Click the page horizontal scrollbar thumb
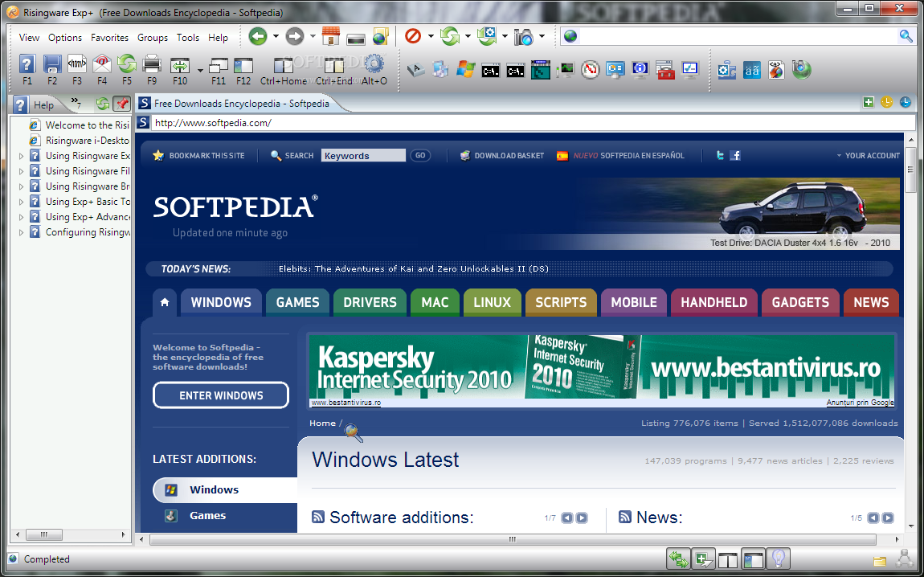Image resolution: width=924 pixels, height=577 pixels. point(513,539)
